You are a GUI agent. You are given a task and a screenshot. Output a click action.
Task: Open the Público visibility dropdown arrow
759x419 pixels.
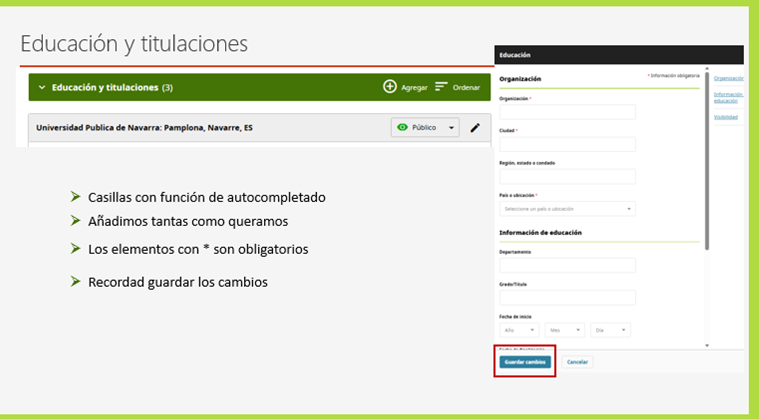click(x=451, y=128)
